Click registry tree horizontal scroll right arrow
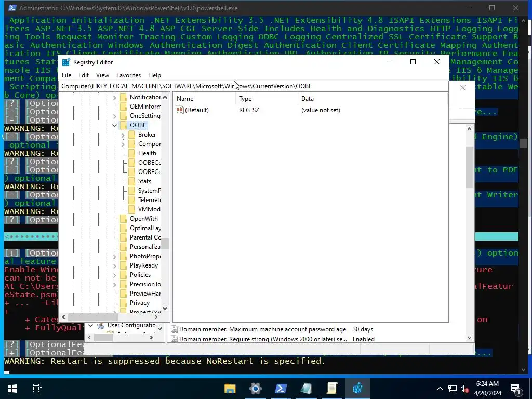 click(156, 317)
